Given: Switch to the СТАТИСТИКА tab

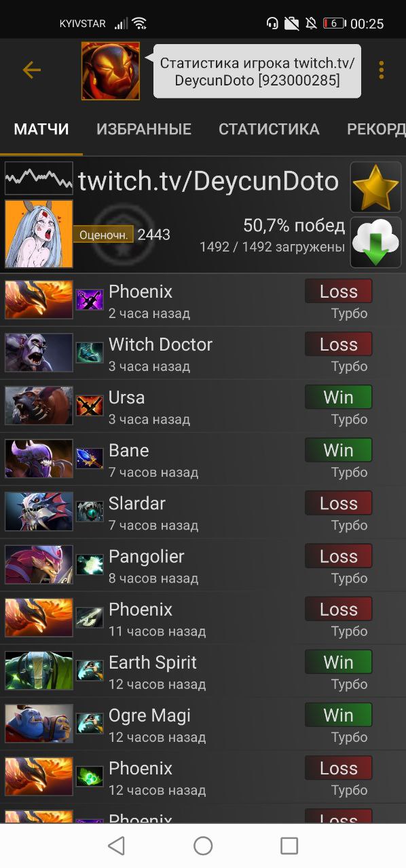Looking at the screenshot, I should pos(269,129).
